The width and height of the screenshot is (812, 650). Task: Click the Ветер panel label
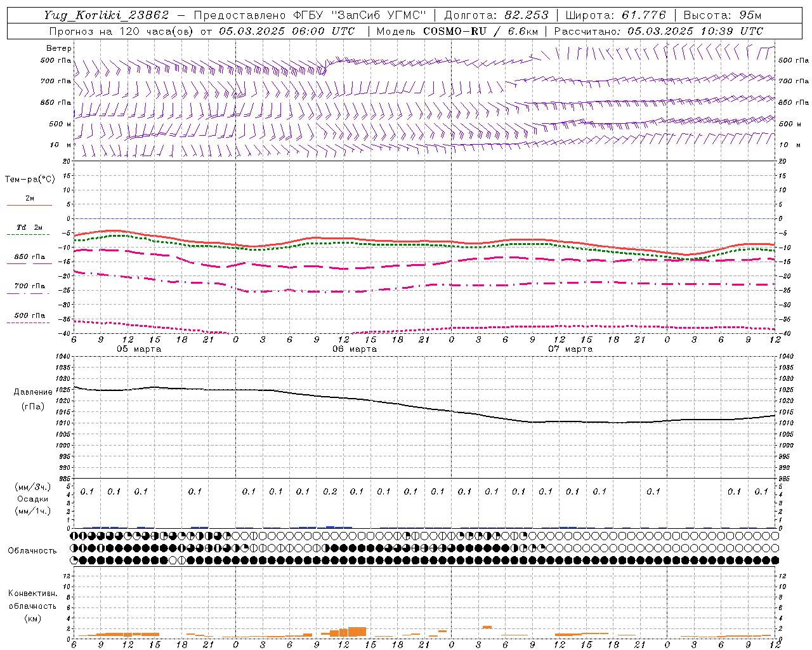[x=58, y=48]
